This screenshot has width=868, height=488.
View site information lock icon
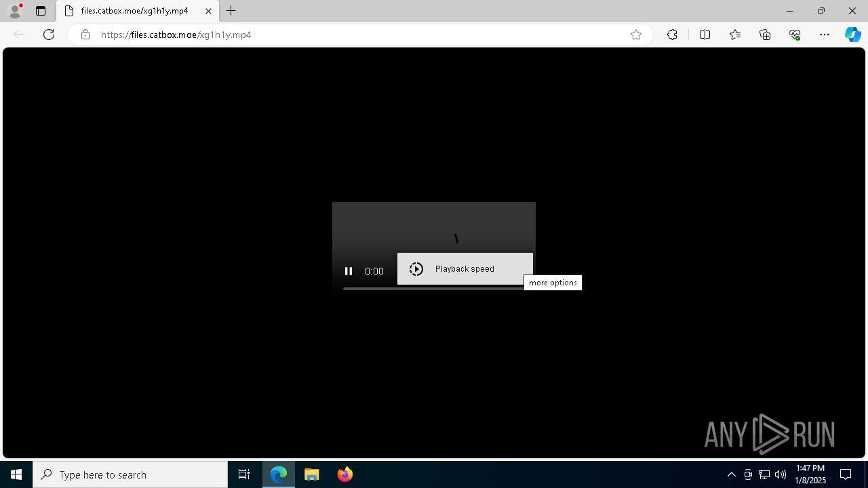tap(85, 35)
